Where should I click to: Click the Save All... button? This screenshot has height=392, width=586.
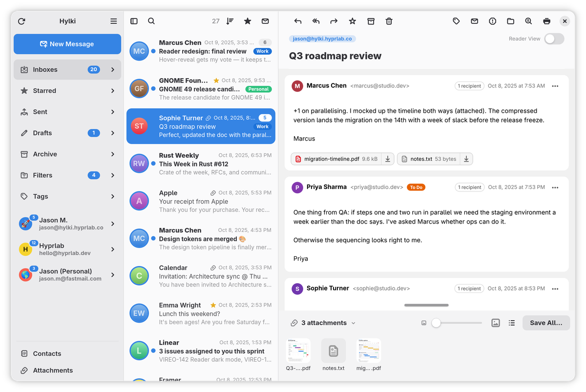pos(546,323)
